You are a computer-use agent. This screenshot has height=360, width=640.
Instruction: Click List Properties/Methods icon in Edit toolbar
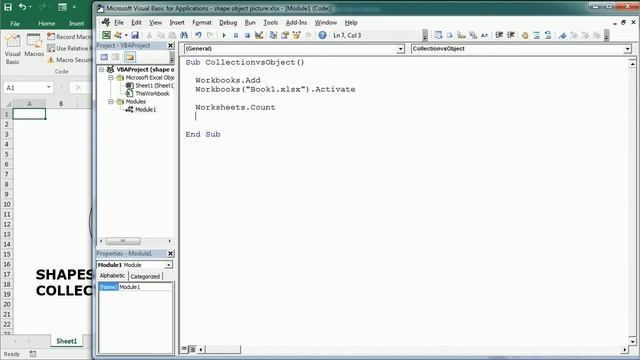[438, 36]
